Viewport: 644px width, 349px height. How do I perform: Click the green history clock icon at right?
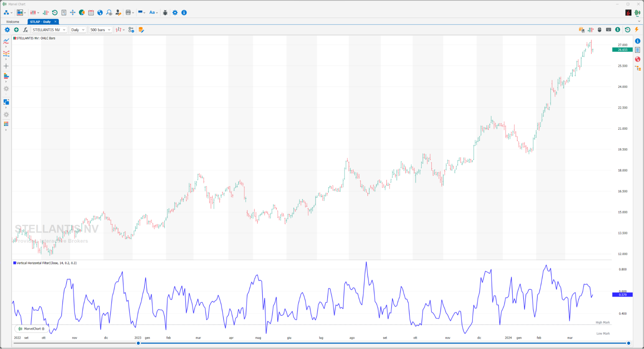pyautogui.click(x=628, y=30)
